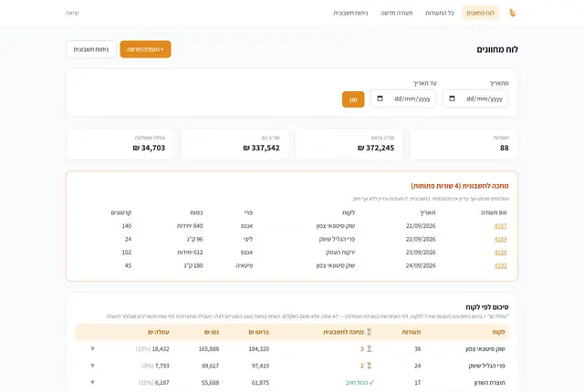Click quantity cell '96 ק"ג'
Screen dimensions: 584x392
tap(194, 239)
